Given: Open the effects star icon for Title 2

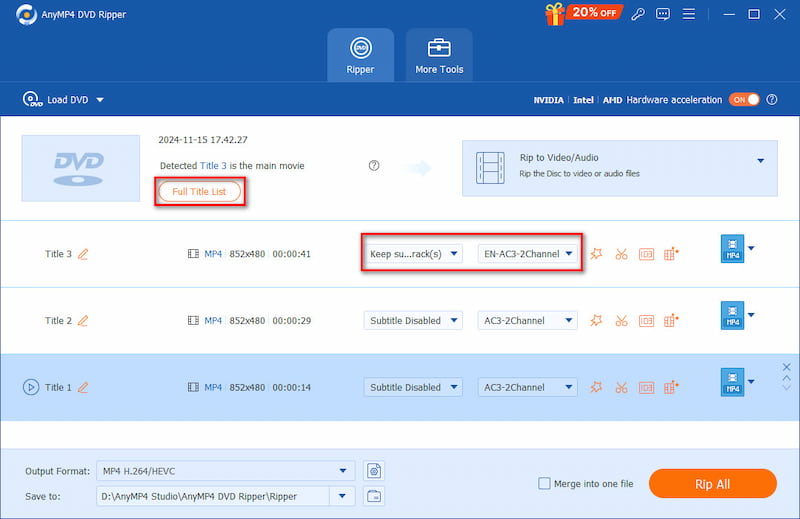Looking at the screenshot, I should [x=596, y=321].
